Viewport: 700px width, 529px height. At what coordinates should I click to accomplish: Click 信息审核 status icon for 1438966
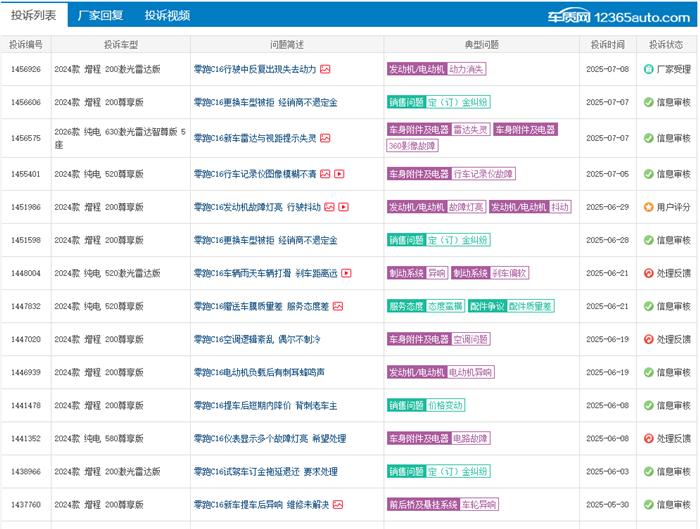(649, 471)
